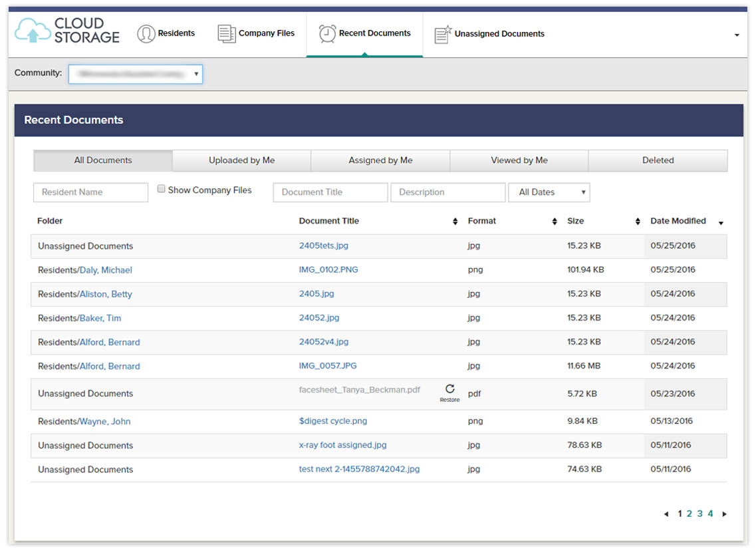Open the top-right user menu arrow

click(x=737, y=35)
